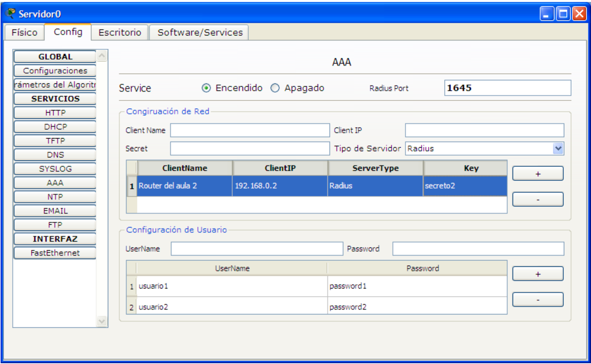Click the Radius Port input field
The width and height of the screenshot is (591, 364).
507,88
